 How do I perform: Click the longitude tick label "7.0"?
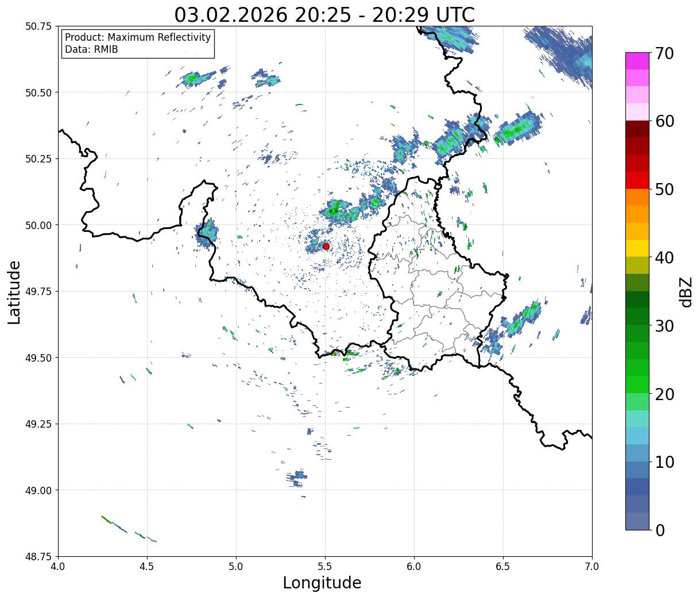click(592, 567)
